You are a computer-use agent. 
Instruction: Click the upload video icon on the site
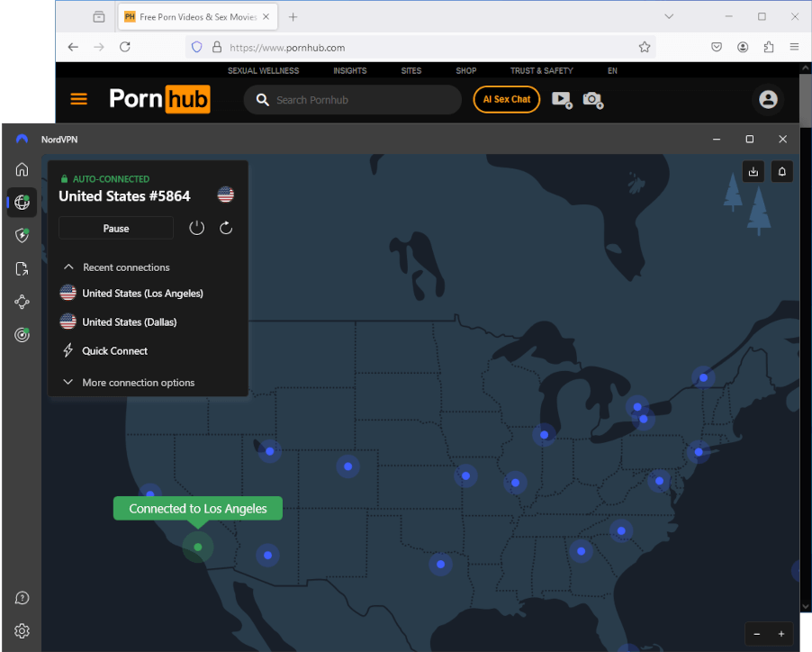(x=562, y=99)
